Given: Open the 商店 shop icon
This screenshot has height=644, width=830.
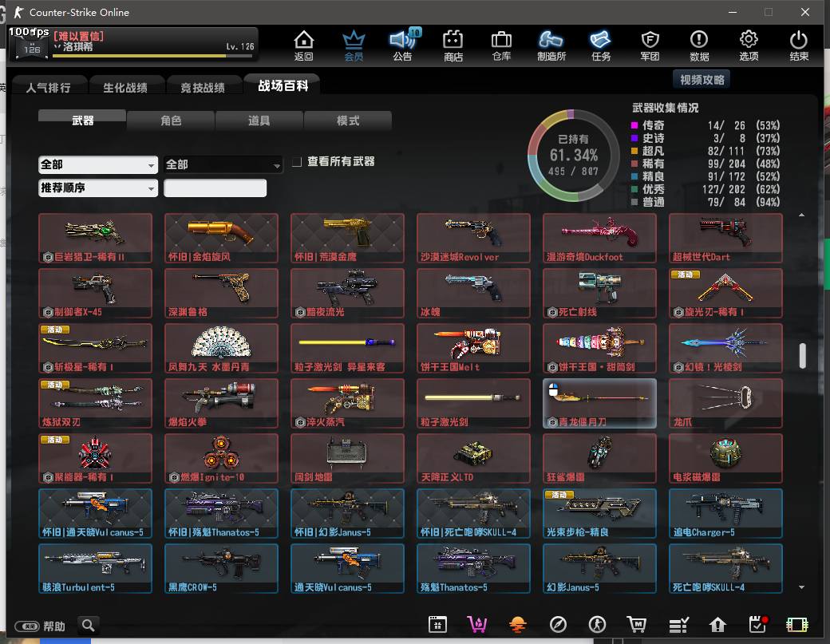Looking at the screenshot, I should [x=453, y=45].
